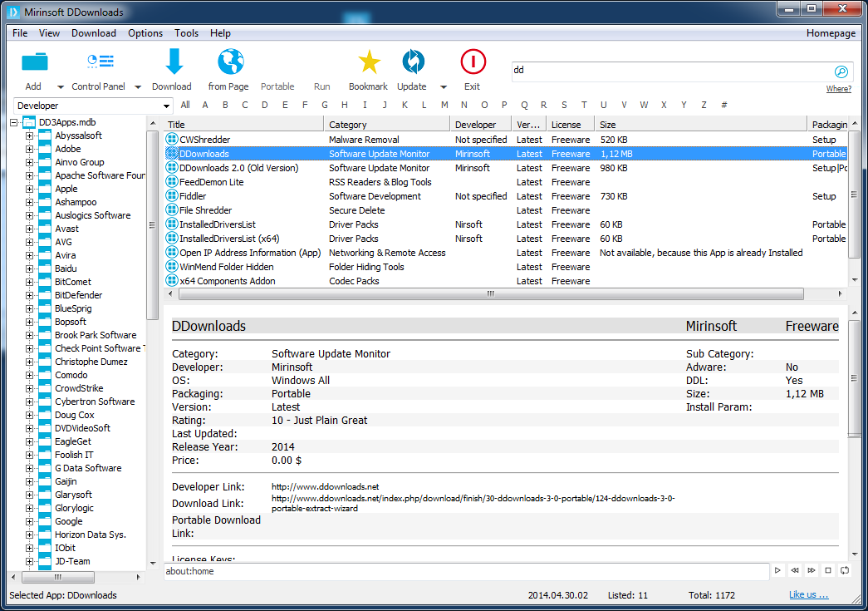Click the Open IP Address Information icon
Image resolution: width=868 pixels, height=611 pixels.
tap(172, 252)
